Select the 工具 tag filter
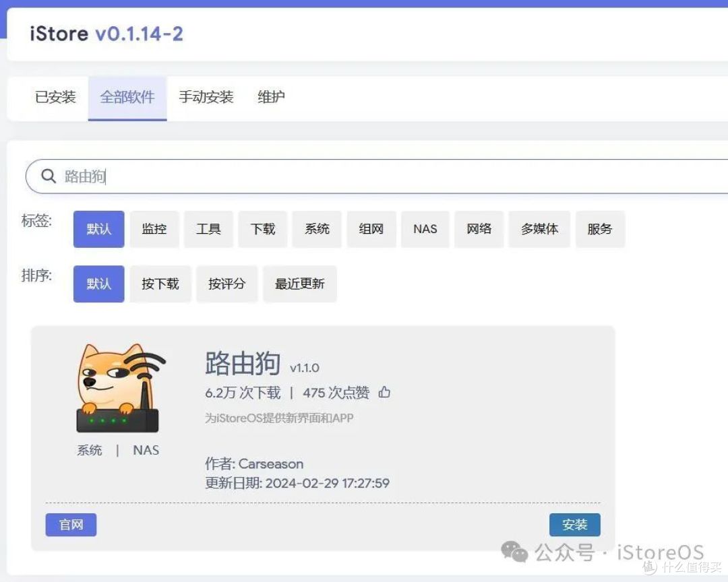 (208, 229)
